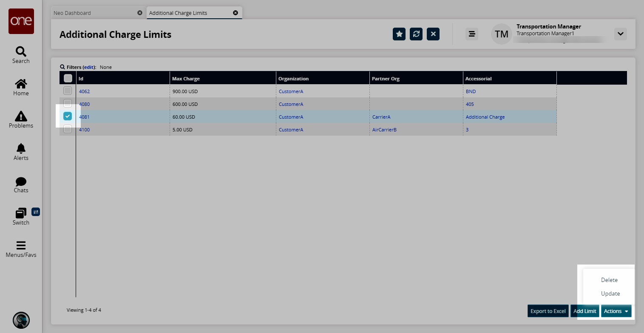Screen dimensions: 644x333
Task: Go to Home via house icon
Action: coord(21,84)
